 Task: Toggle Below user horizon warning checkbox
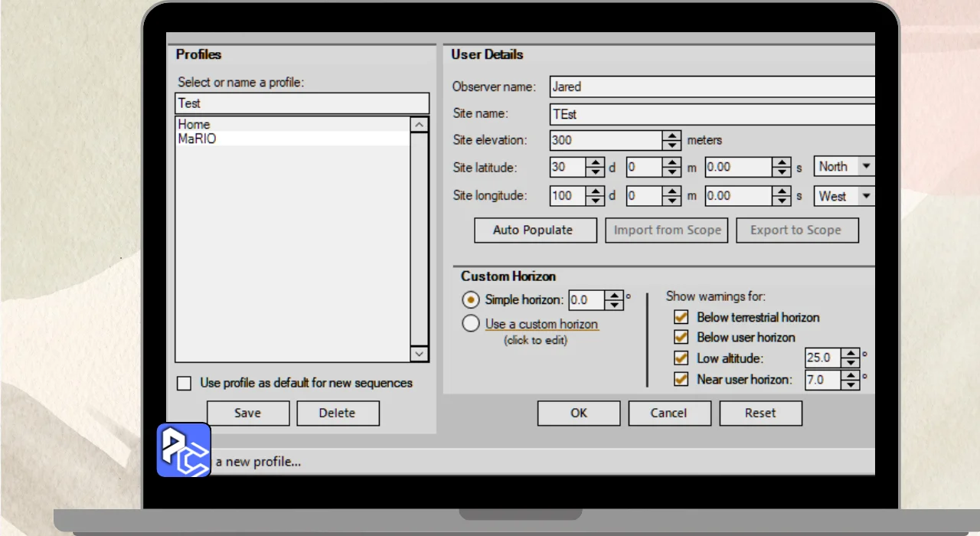681,338
